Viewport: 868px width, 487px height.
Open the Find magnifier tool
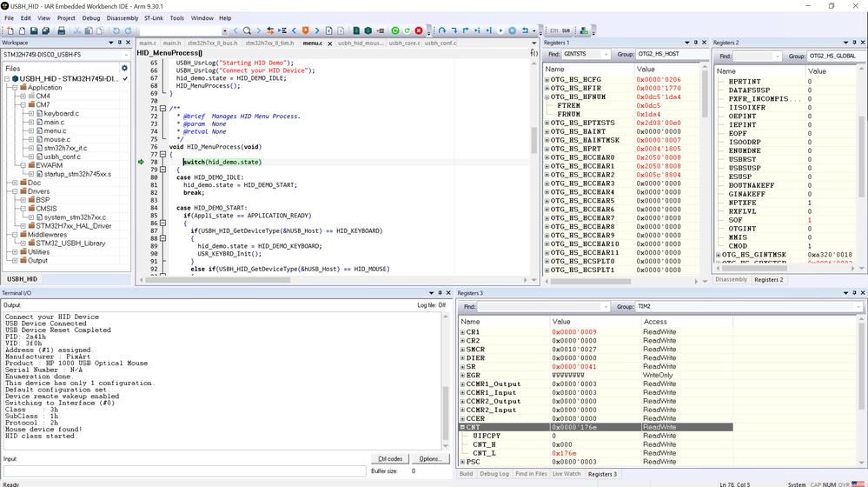(247, 30)
